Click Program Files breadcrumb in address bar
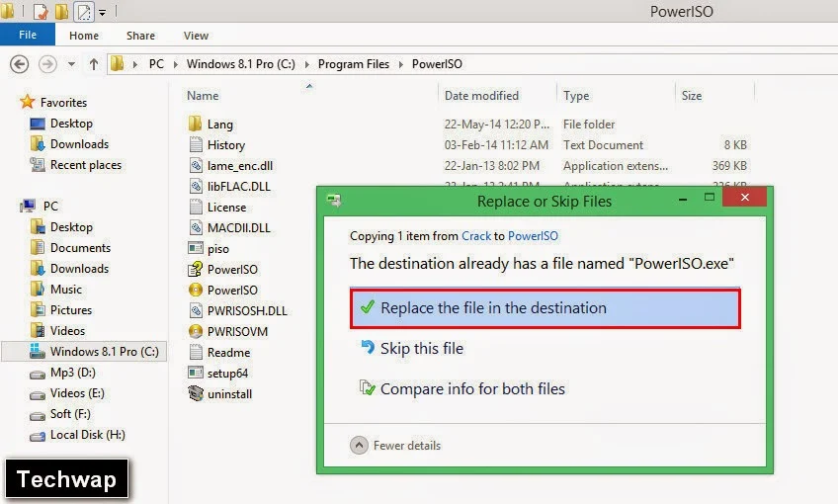The height and width of the screenshot is (504, 838). (x=353, y=64)
